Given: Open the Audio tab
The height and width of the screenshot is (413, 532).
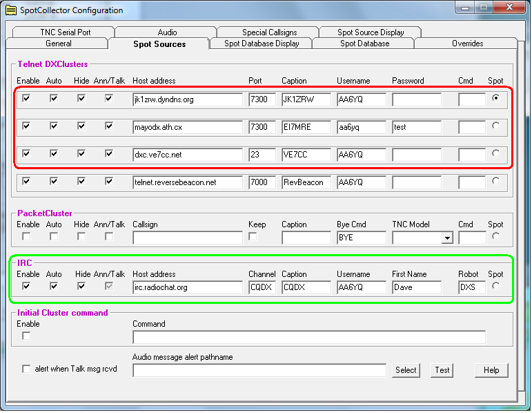Looking at the screenshot, I should (x=166, y=32).
